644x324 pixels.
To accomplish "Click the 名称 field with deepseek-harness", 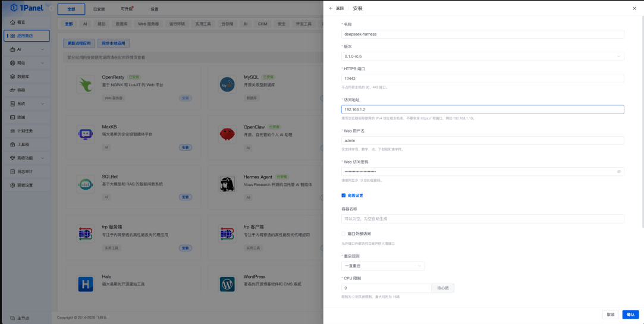I will (x=483, y=34).
